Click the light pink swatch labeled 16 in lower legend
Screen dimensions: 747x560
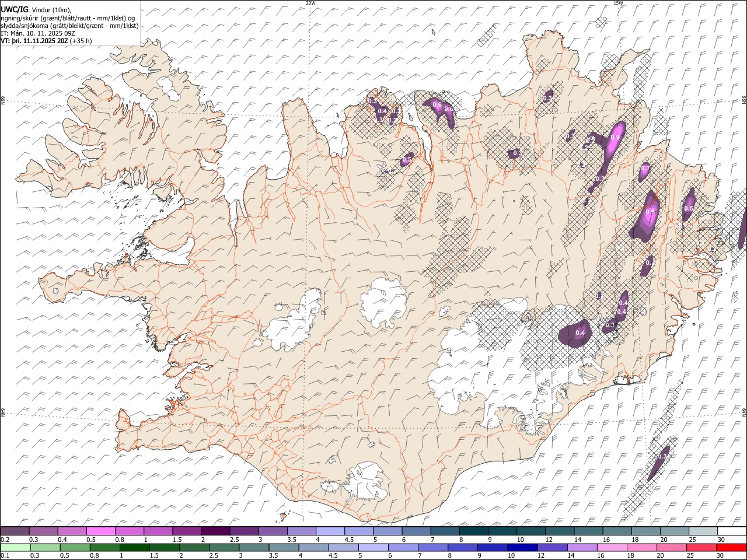[612, 547]
